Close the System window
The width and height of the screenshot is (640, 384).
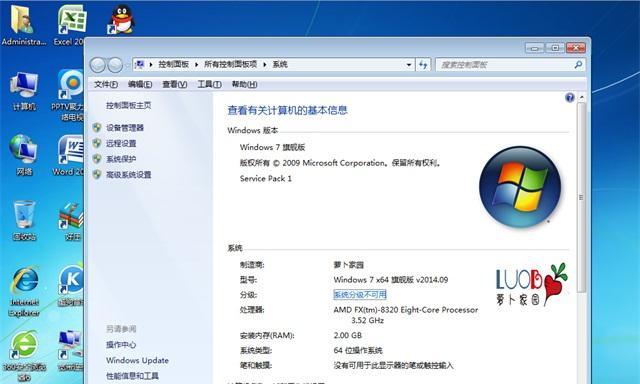576,48
